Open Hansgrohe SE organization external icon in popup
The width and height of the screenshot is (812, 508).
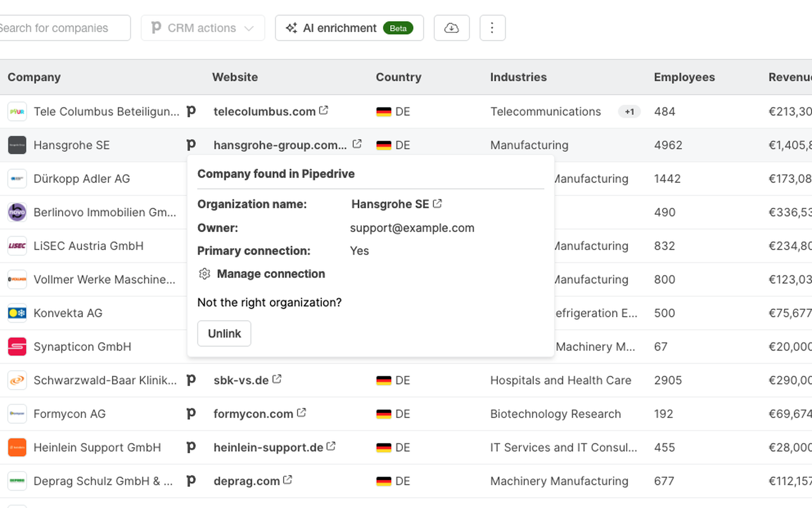coord(437,204)
